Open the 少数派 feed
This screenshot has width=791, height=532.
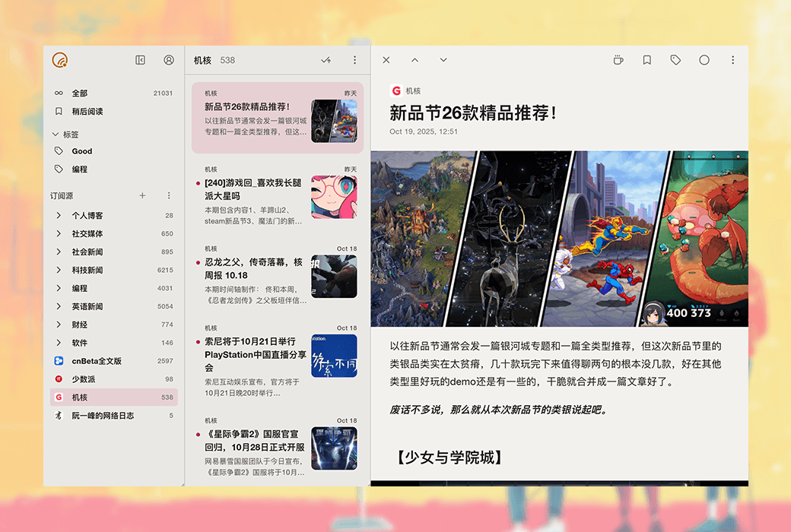(84, 379)
